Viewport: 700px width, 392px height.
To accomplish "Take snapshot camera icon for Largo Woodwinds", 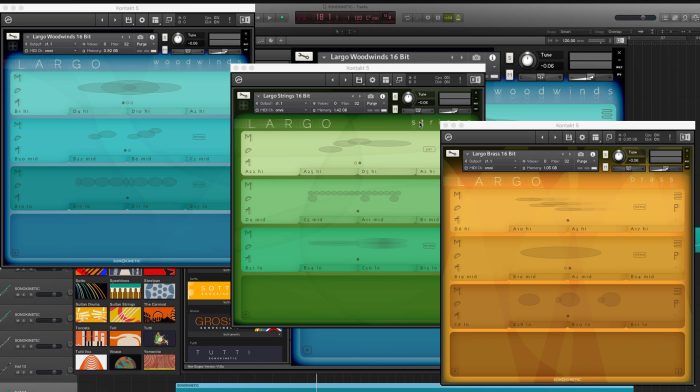I will click(x=140, y=37).
